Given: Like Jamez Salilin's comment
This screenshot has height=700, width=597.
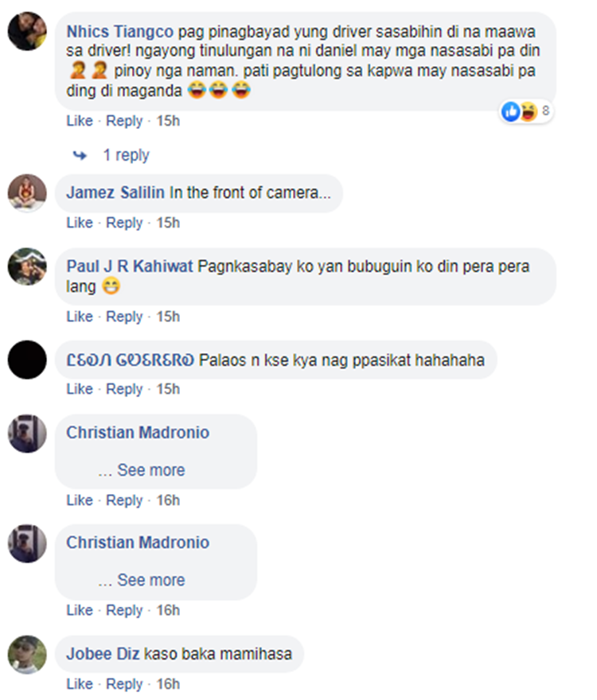Looking at the screenshot, I should pyautogui.click(x=80, y=222).
